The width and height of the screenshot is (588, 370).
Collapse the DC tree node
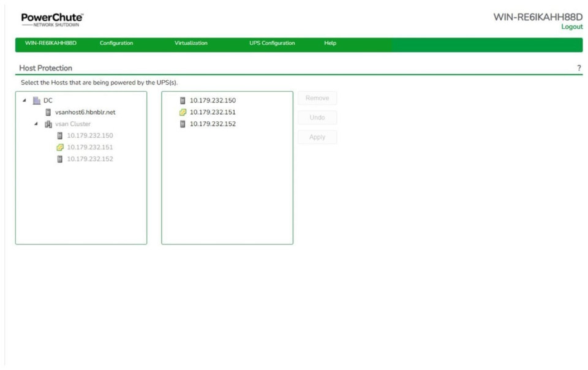click(24, 100)
